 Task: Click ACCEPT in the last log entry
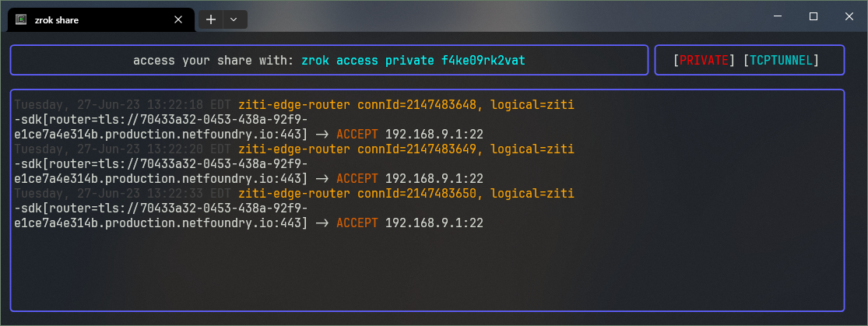pos(357,223)
